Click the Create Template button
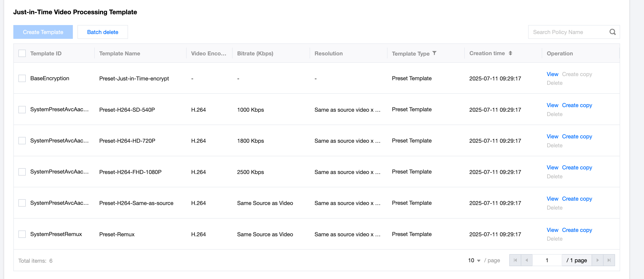This screenshot has height=279, width=644. pyautogui.click(x=43, y=32)
